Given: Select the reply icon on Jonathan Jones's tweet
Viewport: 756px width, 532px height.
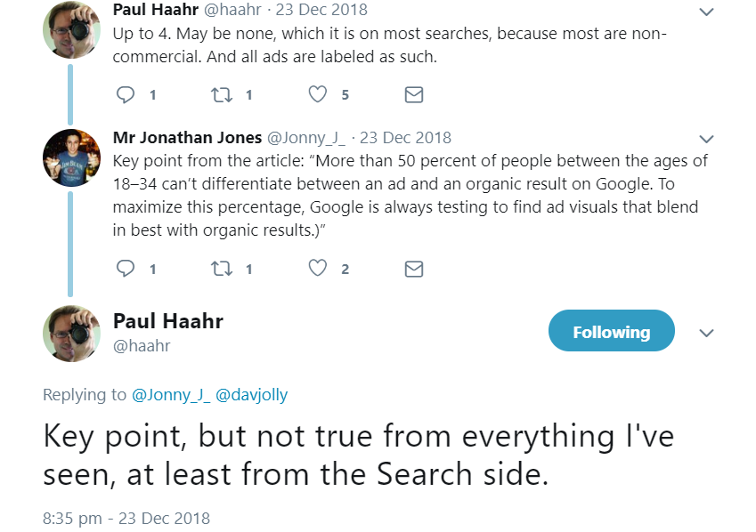Looking at the screenshot, I should coord(125,269).
